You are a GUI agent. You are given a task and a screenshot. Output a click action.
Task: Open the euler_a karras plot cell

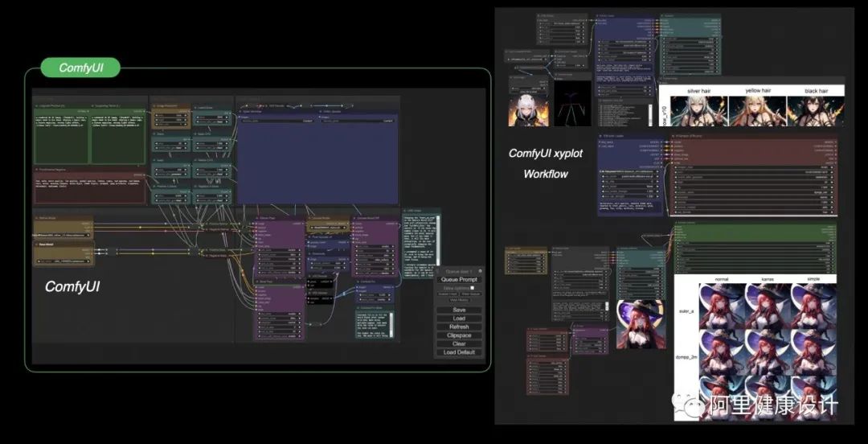(x=768, y=306)
